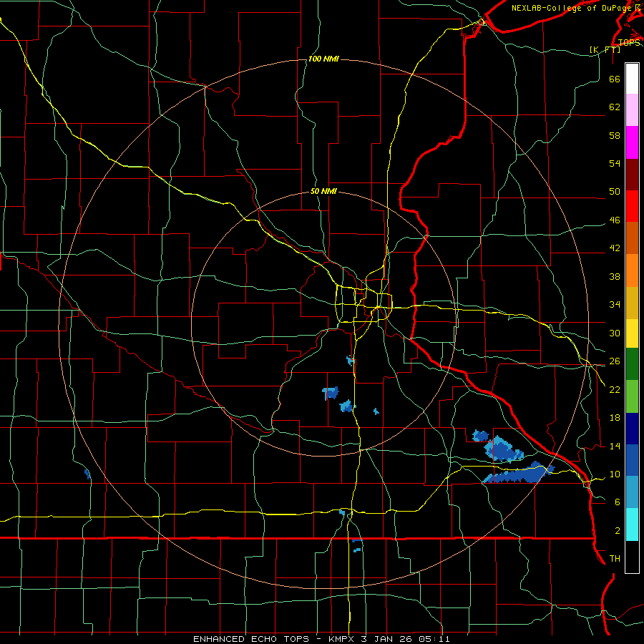Image resolution: width=644 pixels, height=644 pixels.
Task: Pick the light blue legend swatch
Action: click(x=632, y=492)
